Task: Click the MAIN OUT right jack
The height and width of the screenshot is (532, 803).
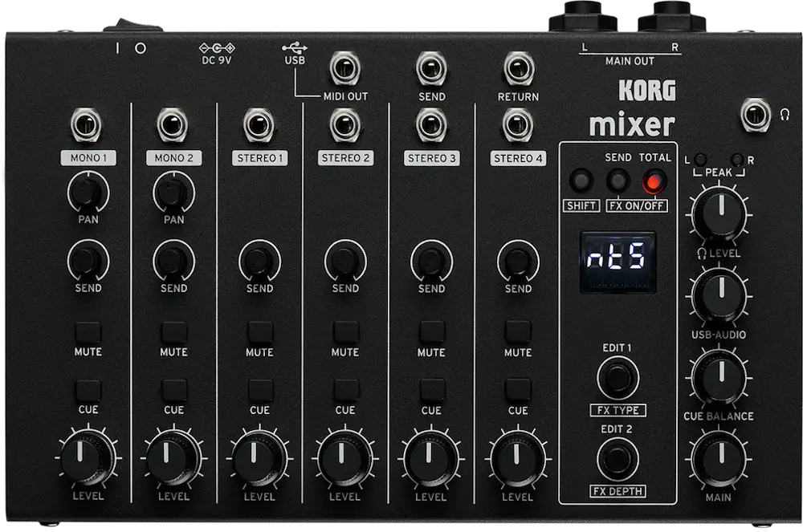Action: [x=671, y=17]
